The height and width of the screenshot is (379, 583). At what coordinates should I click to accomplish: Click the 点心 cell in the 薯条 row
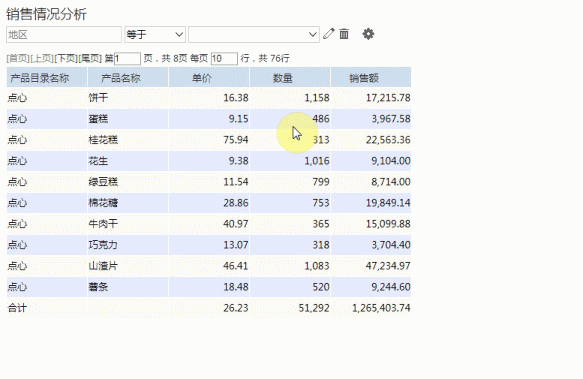47,287
